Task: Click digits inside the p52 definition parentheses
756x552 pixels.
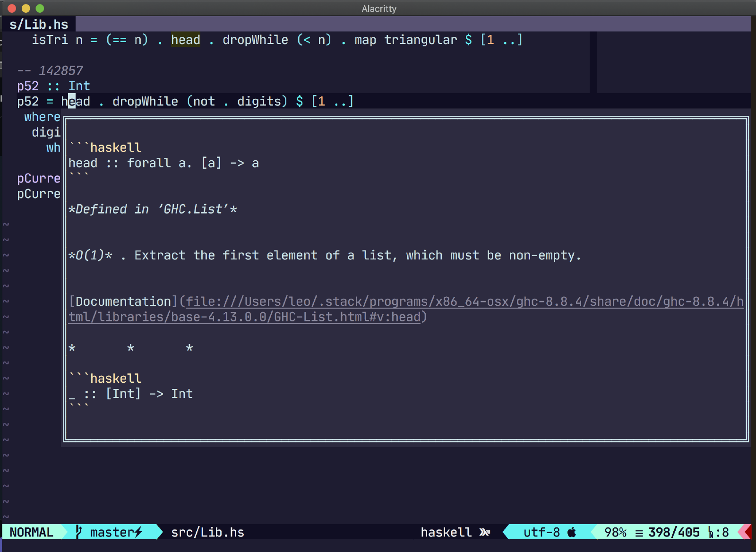Action: tap(259, 101)
